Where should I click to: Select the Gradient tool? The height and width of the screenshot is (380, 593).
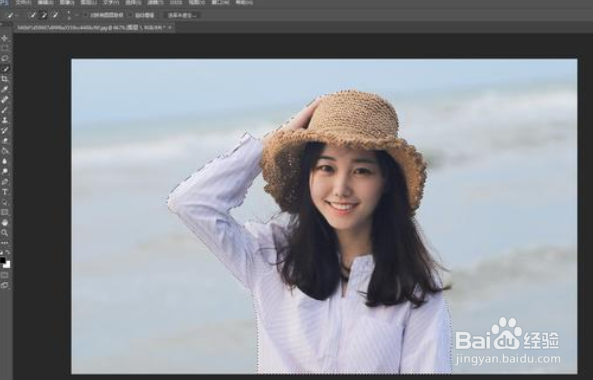5,151
